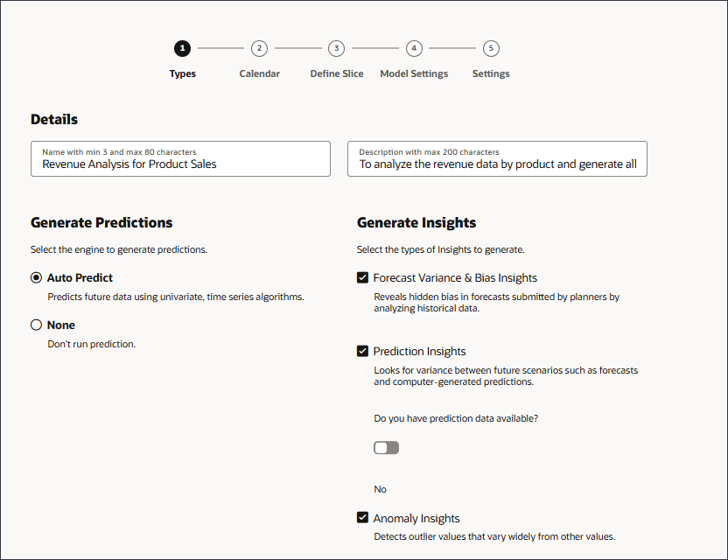728x560 pixels.
Task: Open step 3 Define Slice circle
Action: pos(336,48)
